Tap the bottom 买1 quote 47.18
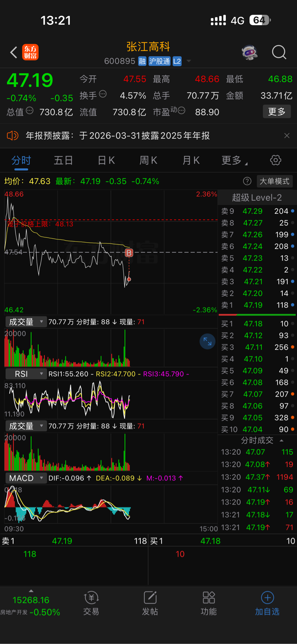The width and height of the screenshot is (297, 644). click(x=210, y=541)
